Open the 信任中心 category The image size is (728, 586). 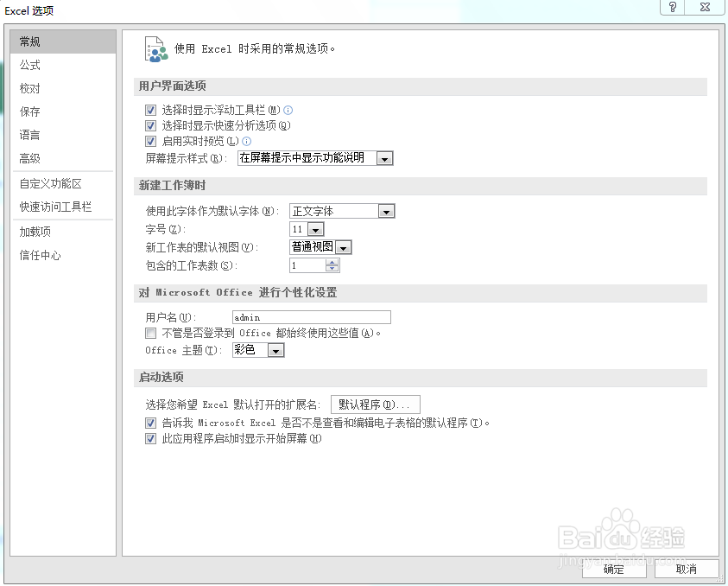pyautogui.click(x=63, y=255)
